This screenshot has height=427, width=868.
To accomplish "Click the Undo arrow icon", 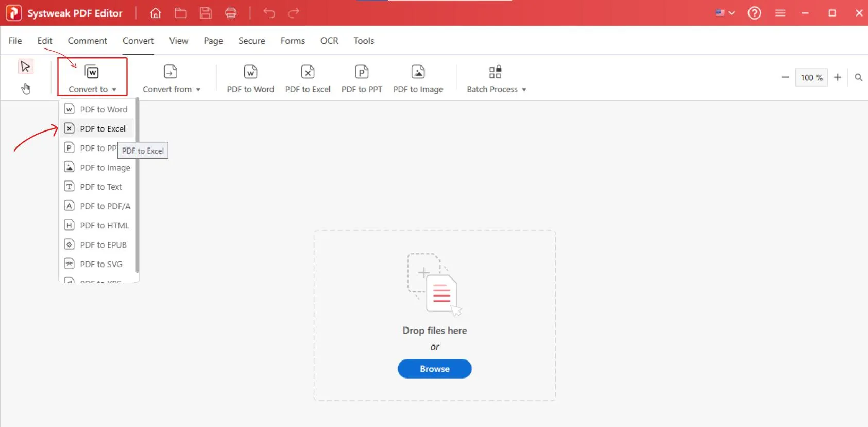I will tap(269, 13).
